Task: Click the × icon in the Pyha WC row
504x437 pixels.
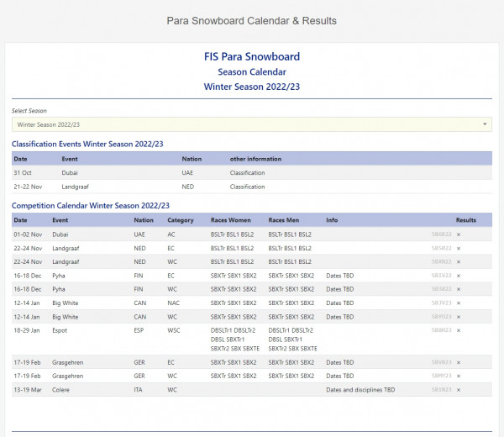Action: 459,289
